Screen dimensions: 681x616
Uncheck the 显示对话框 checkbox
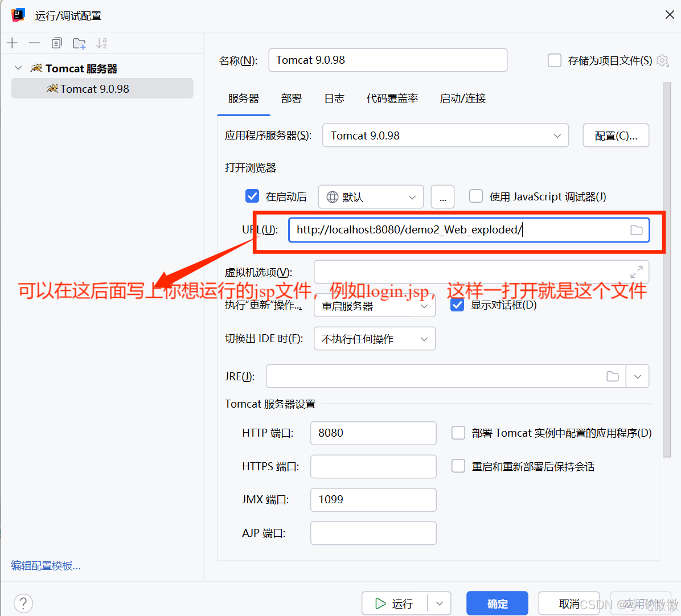click(x=457, y=305)
